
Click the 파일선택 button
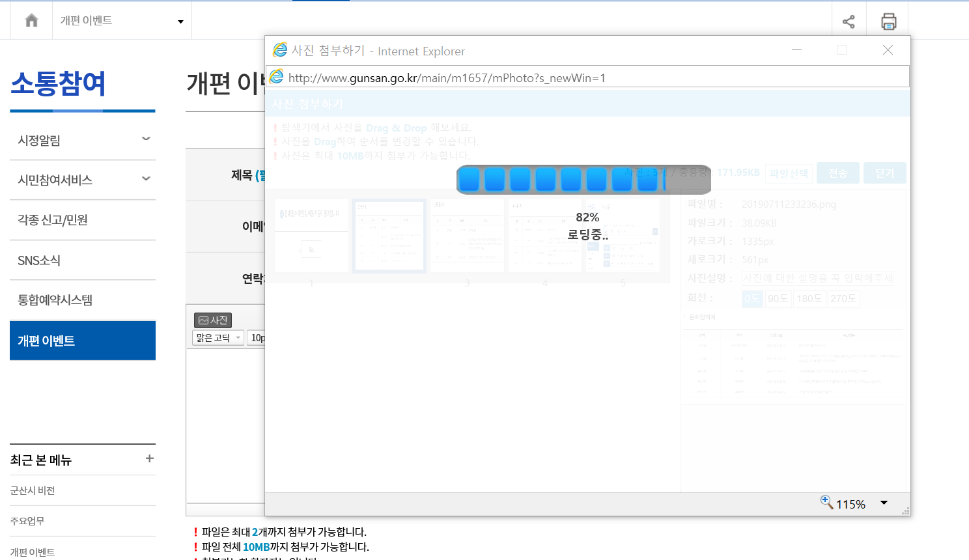click(789, 173)
